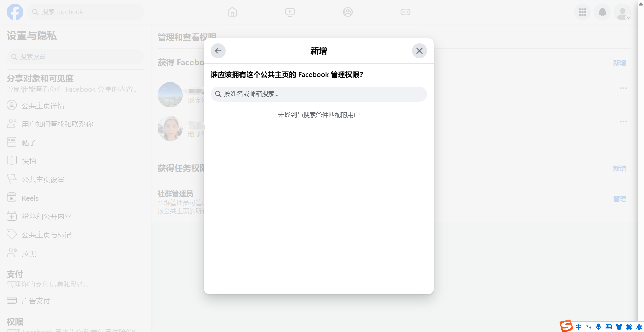Click the 搜索 Facebook search box
The image size is (644, 332).
pyautogui.click(x=86, y=12)
